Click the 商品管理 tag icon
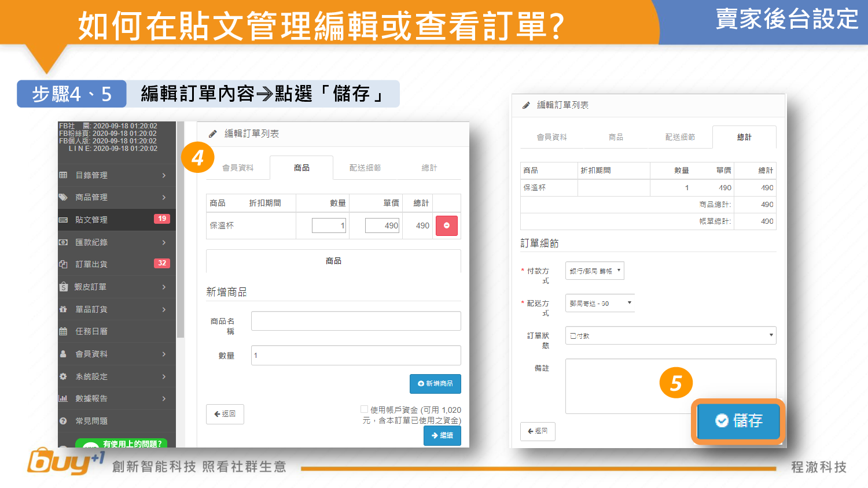This screenshot has height=488, width=868. click(64, 197)
